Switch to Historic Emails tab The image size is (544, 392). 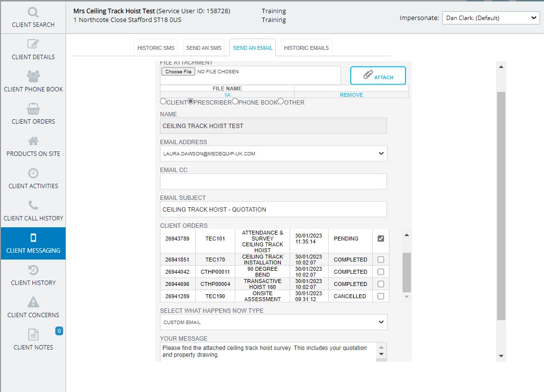pos(306,48)
